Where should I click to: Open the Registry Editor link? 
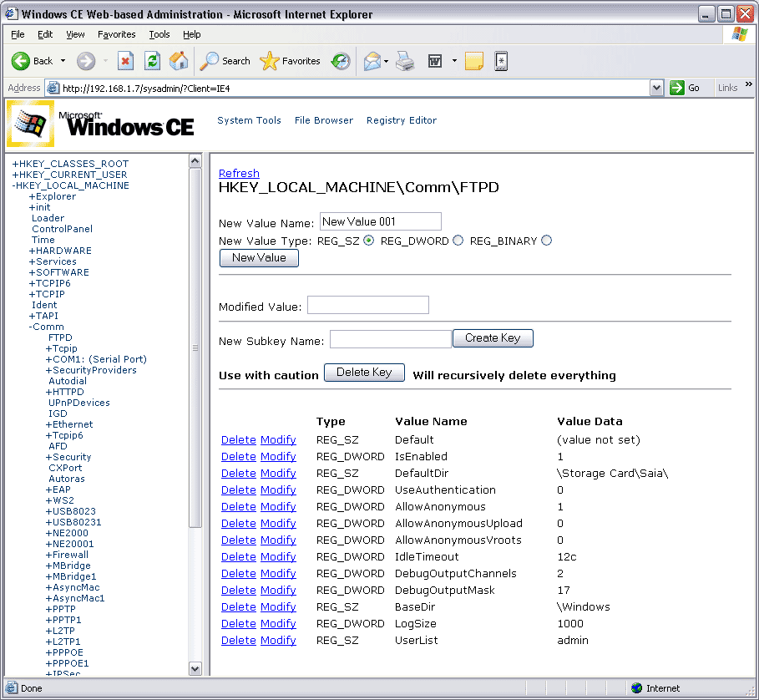(x=402, y=120)
